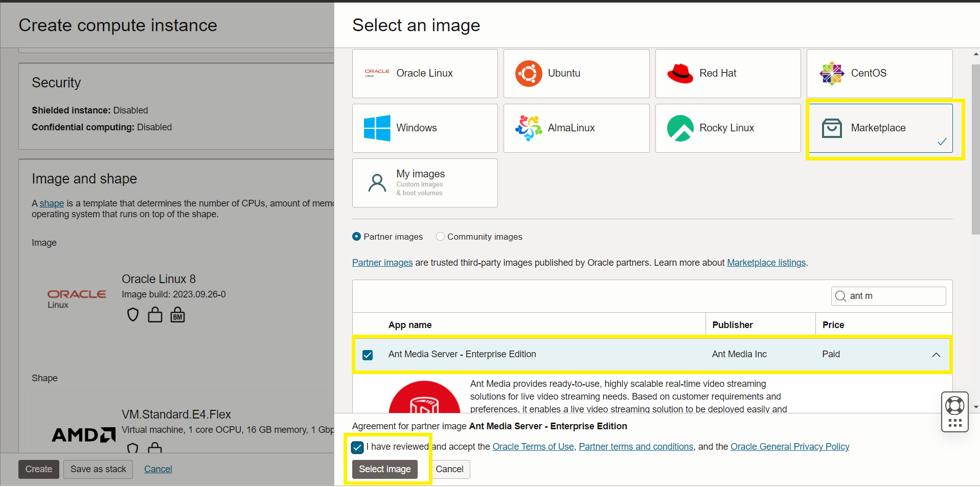980x487 pixels.
Task: Click the AMD logo in Shape section
Action: point(84,435)
